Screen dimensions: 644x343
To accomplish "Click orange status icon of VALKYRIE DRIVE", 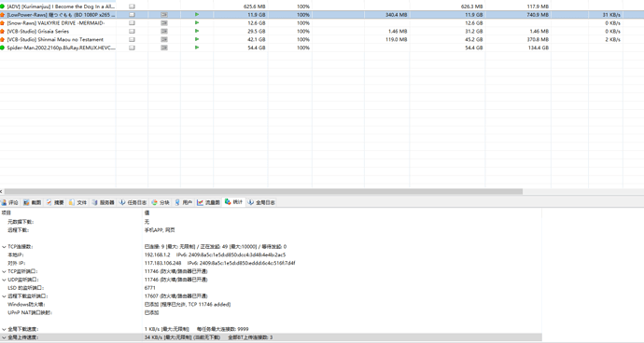I will pyautogui.click(x=2, y=23).
